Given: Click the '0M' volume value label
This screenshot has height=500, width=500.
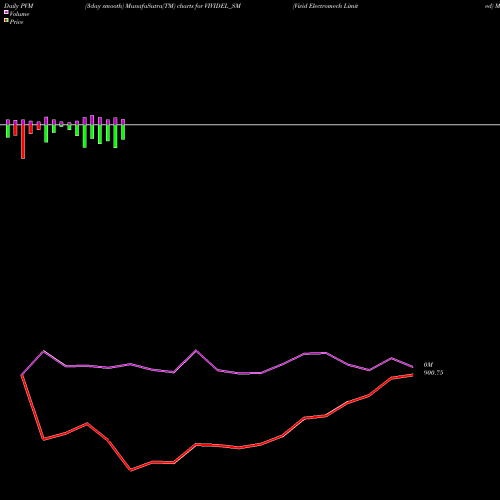Looking at the screenshot, I should 428,365.
